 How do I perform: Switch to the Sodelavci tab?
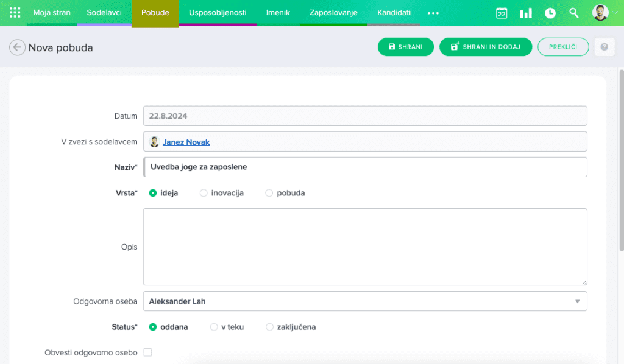(104, 13)
